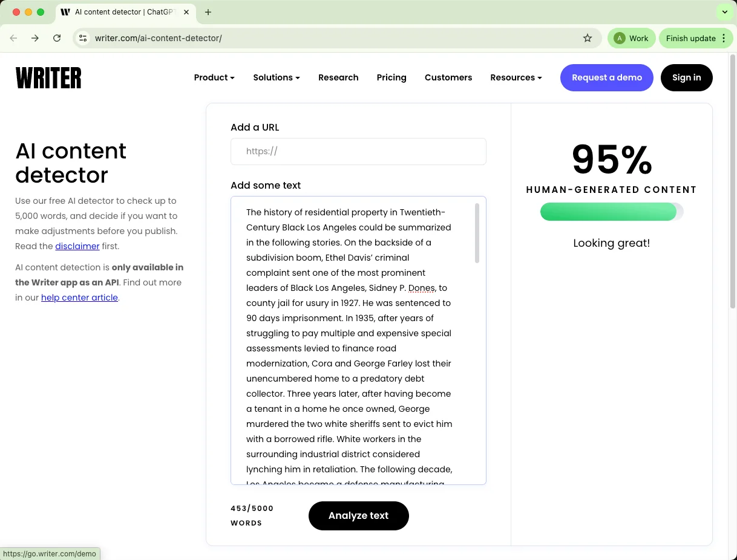Open the Chrome three-dot menu

[x=723, y=38]
